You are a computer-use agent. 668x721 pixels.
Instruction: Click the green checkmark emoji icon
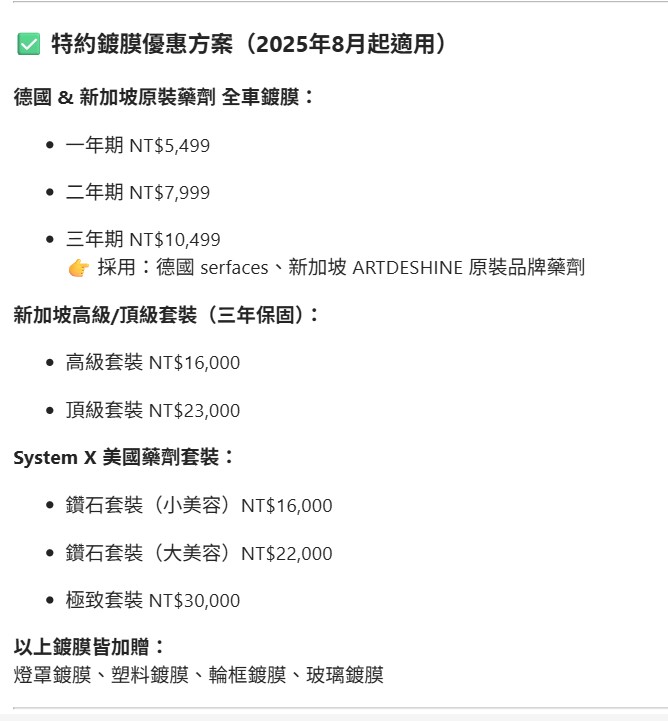[x=28, y=44]
